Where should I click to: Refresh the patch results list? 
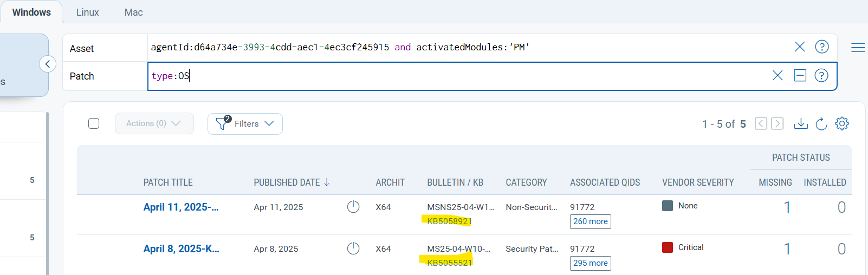(x=821, y=124)
